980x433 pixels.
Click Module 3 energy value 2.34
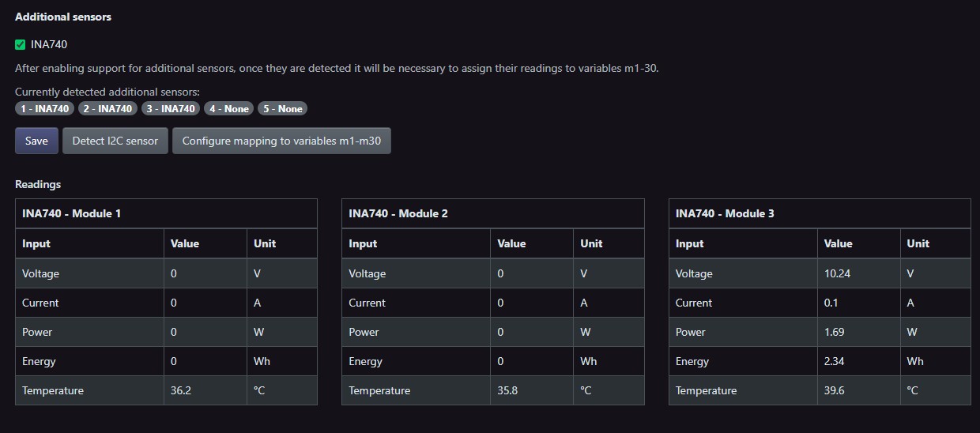click(x=835, y=361)
